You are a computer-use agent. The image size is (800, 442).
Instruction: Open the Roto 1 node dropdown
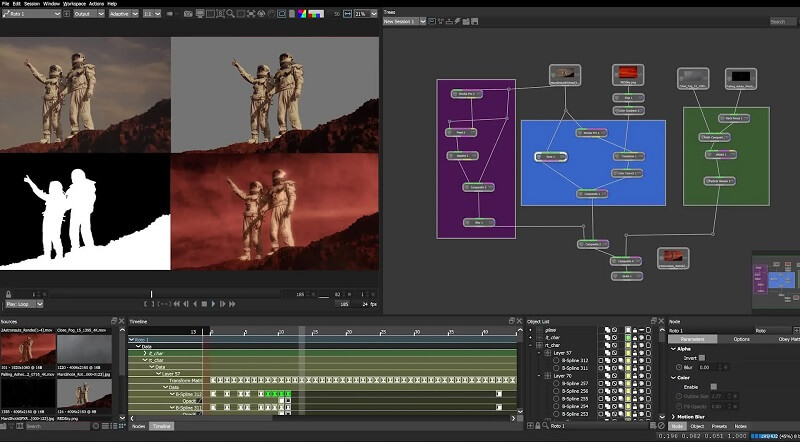31,14
